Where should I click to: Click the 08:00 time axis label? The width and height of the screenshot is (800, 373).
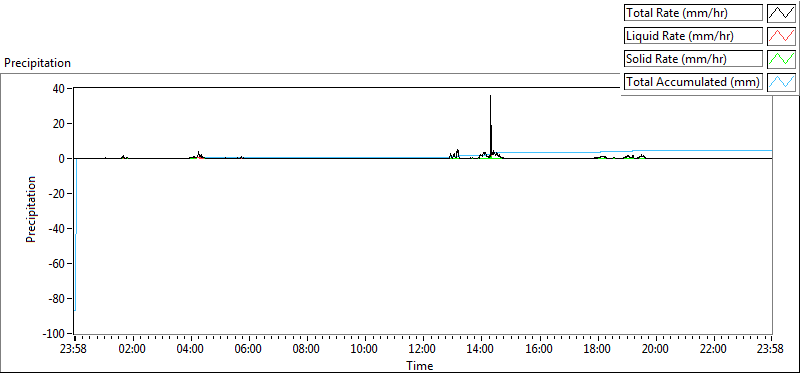coord(307,350)
